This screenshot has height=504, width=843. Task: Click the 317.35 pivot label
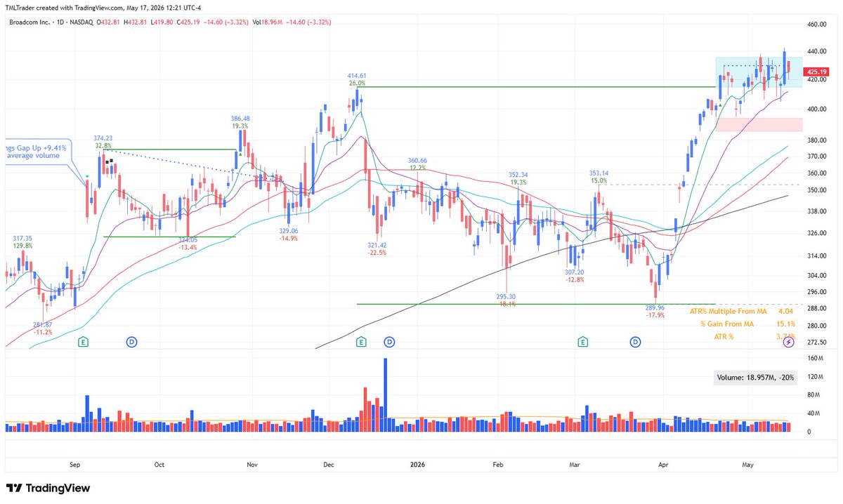(x=22, y=239)
